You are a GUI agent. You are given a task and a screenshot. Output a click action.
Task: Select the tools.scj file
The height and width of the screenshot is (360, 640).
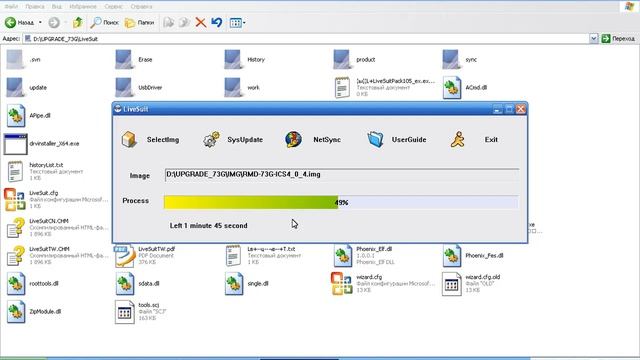[x=141, y=312]
